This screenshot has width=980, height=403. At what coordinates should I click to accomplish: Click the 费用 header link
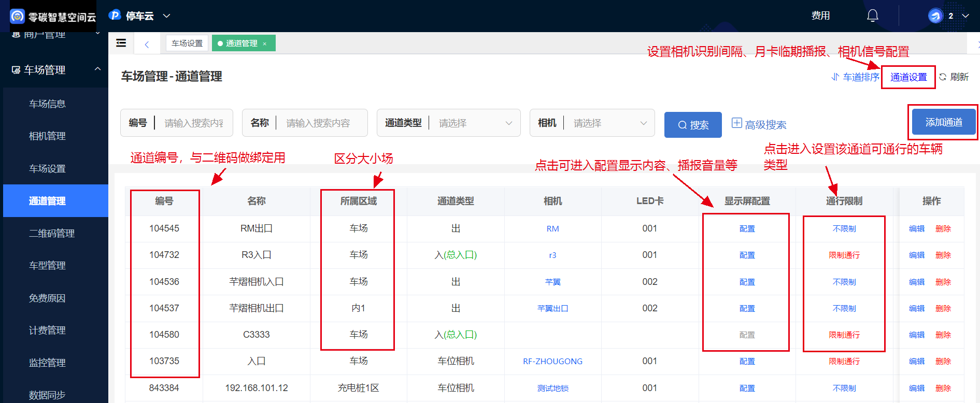click(820, 16)
